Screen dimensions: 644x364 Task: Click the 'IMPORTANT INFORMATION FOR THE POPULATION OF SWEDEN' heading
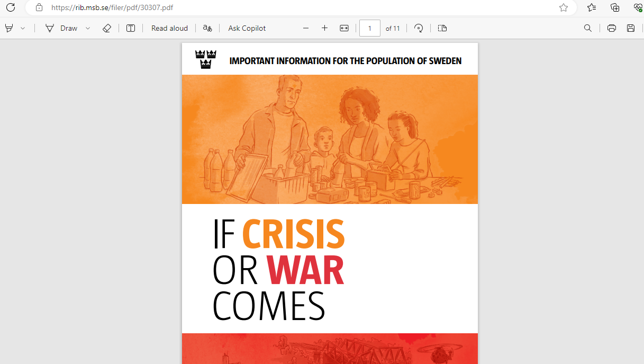[x=346, y=61]
